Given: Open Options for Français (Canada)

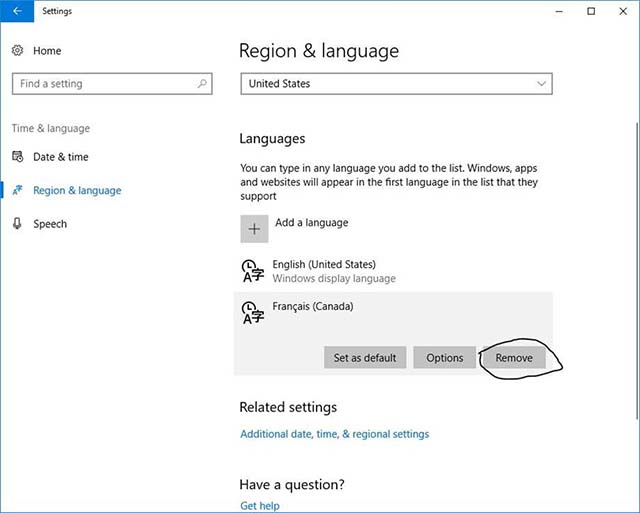Looking at the screenshot, I should pos(444,358).
